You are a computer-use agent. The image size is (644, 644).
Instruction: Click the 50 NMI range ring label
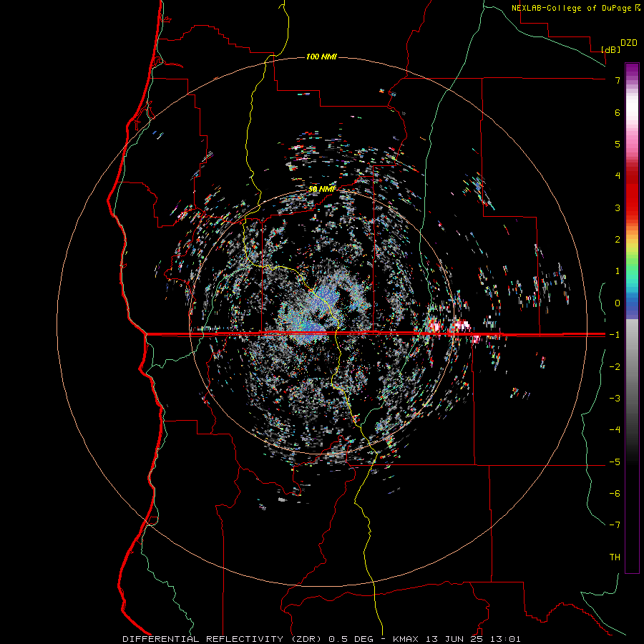coord(321,189)
